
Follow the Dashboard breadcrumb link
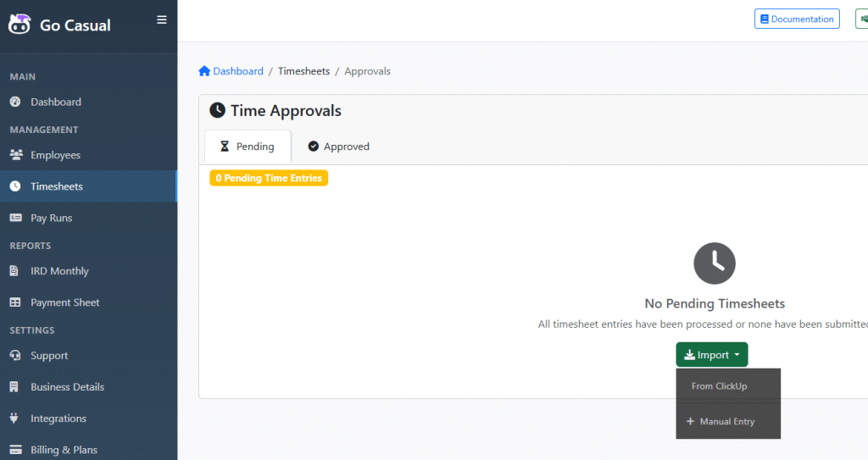pyautogui.click(x=237, y=71)
